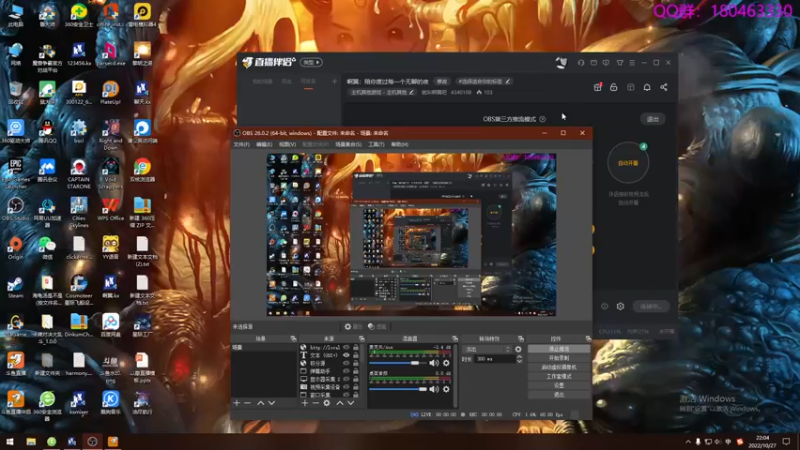The image size is (800, 450).
Task: Open 文件(F) menu in OBS
Action: [241, 145]
